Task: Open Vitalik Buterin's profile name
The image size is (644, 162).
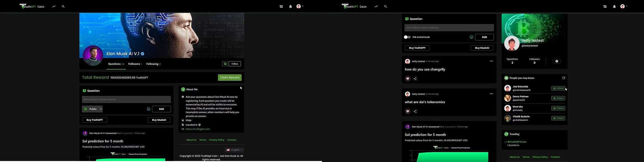Action: click(521, 117)
